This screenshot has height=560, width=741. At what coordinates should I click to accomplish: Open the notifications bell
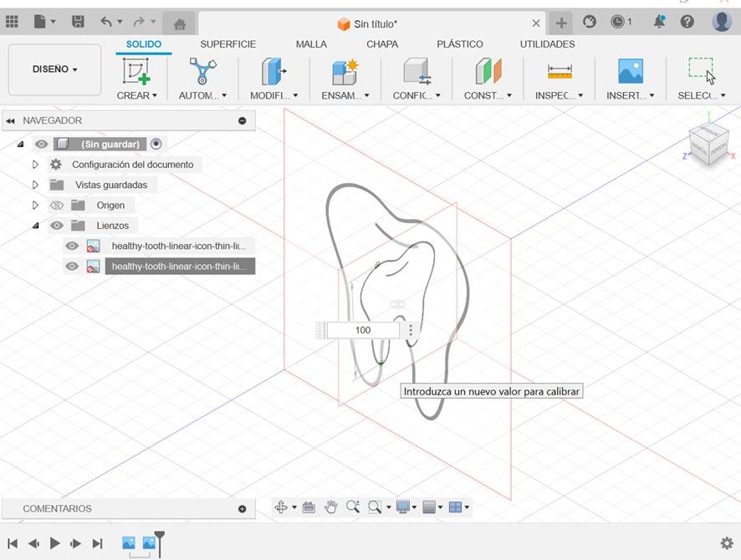[659, 22]
